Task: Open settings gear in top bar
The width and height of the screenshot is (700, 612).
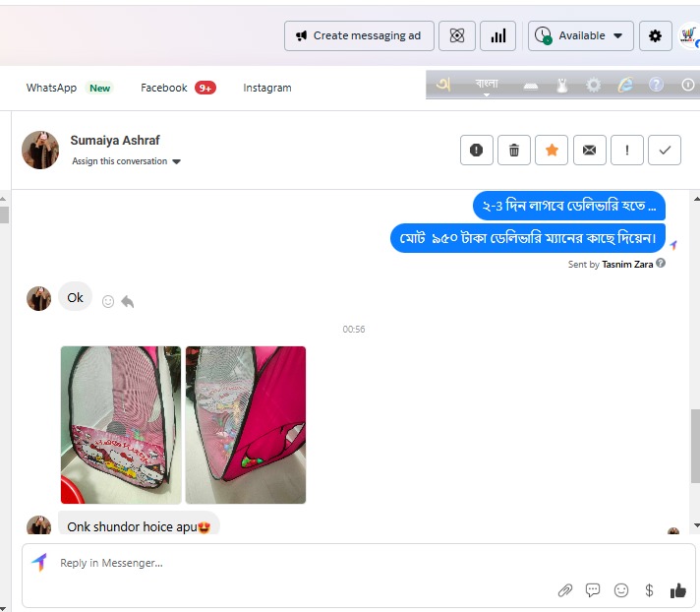Action: tap(656, 35)
